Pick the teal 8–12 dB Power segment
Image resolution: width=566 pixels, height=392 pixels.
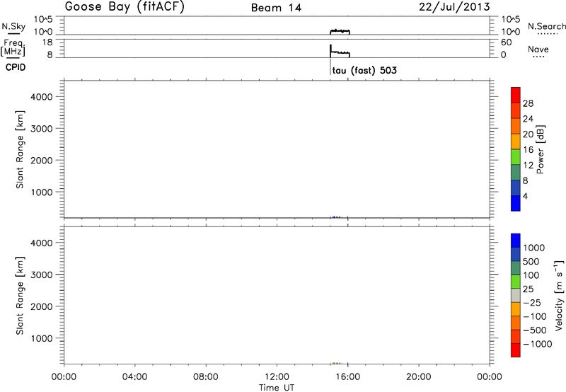516,173
